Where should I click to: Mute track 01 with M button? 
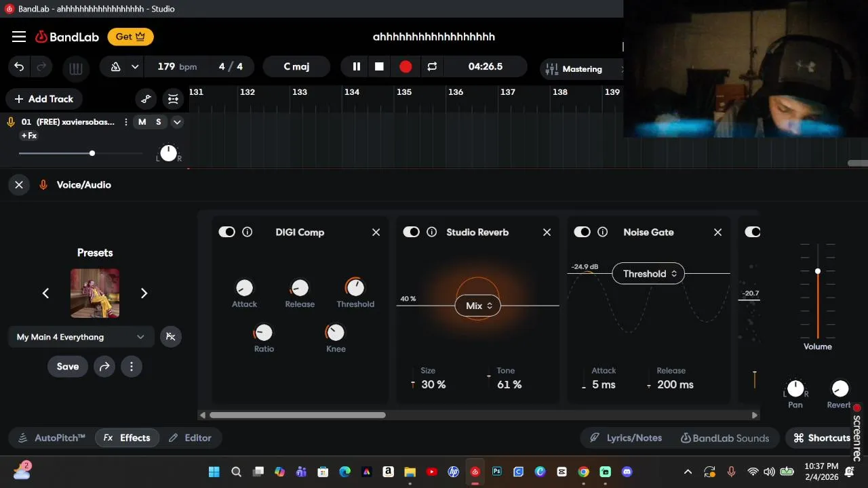click(142, 122)
